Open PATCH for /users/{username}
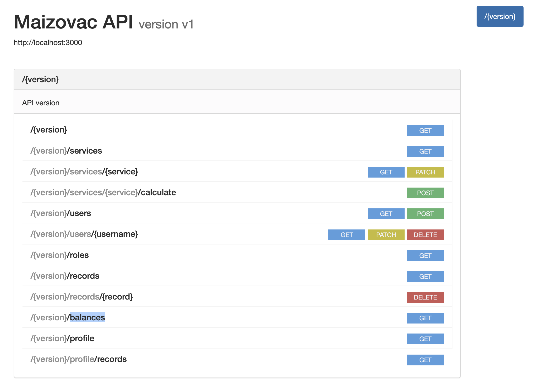The height and width of the screenshot is (392, 537). click(x=386, y=235)
